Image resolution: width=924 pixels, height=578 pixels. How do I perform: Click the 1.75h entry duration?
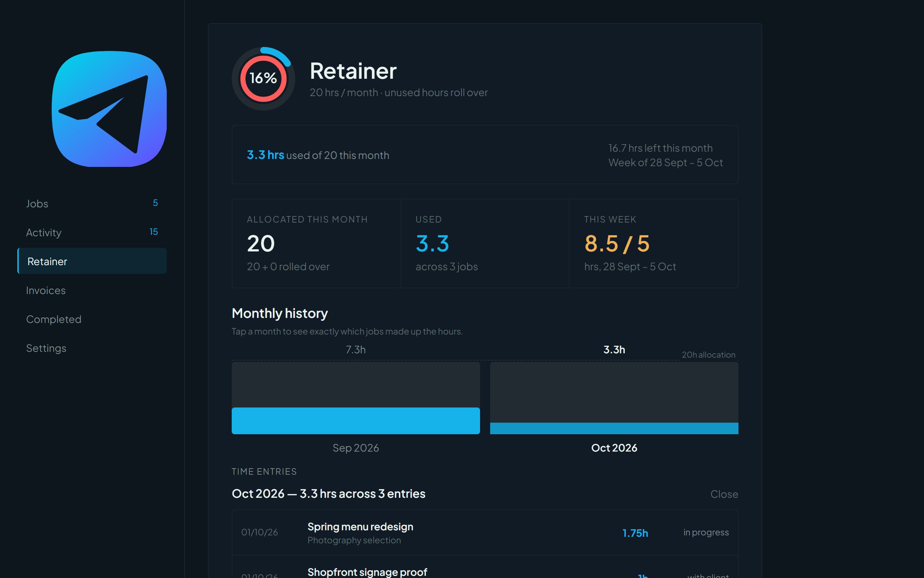(x=635, y=533)
